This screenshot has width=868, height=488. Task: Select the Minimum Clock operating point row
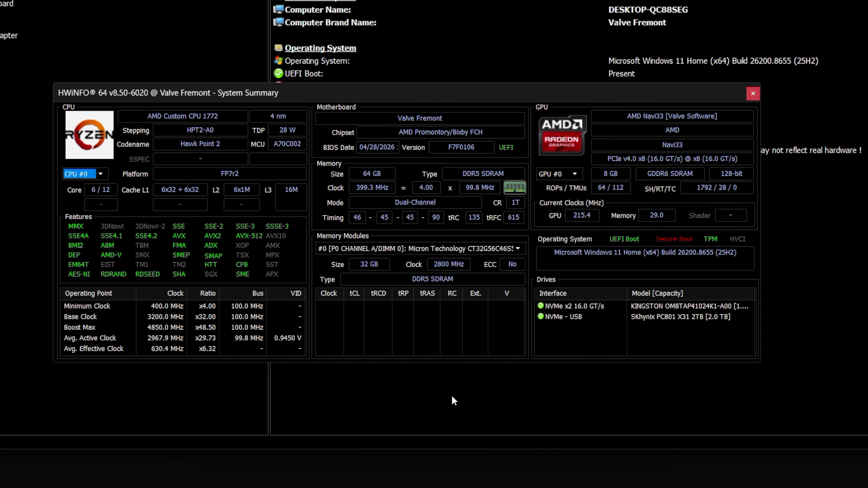[183, 306]
